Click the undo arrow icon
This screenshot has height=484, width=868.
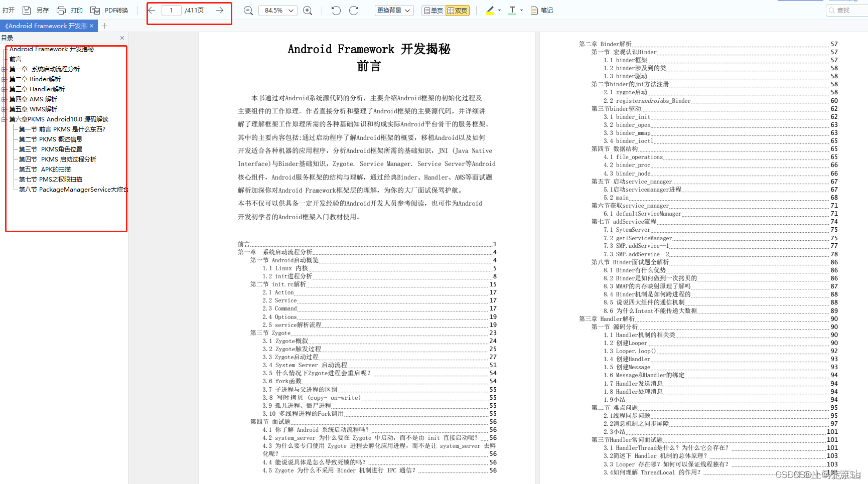pos(335,10)
